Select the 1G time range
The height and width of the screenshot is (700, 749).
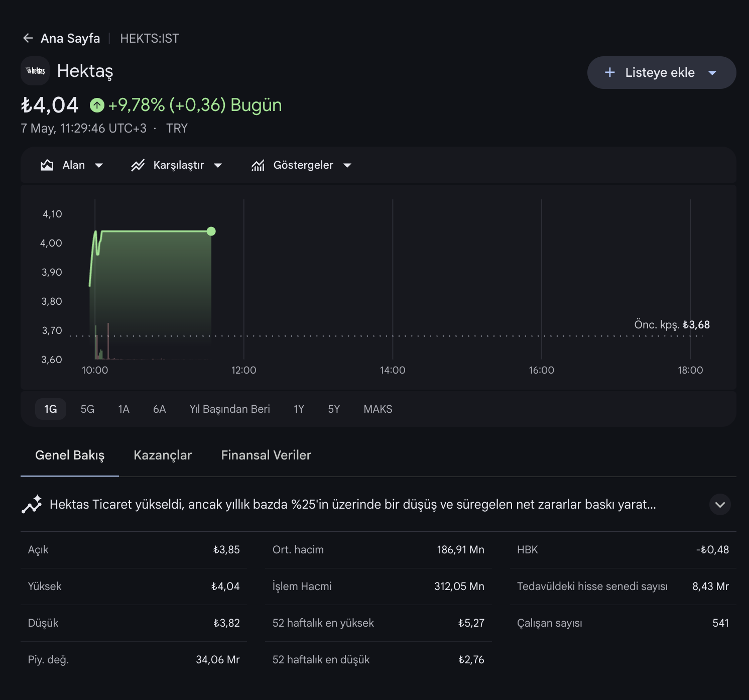51,409
